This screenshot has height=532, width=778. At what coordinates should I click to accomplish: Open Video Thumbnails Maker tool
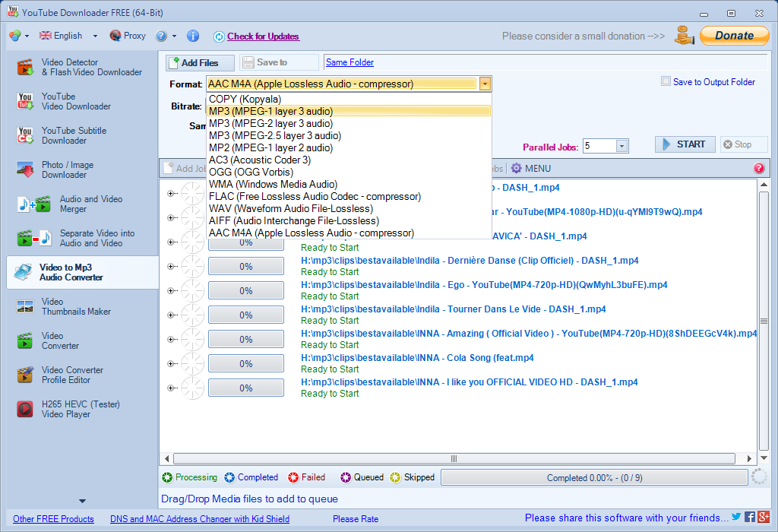pos(64,307)
